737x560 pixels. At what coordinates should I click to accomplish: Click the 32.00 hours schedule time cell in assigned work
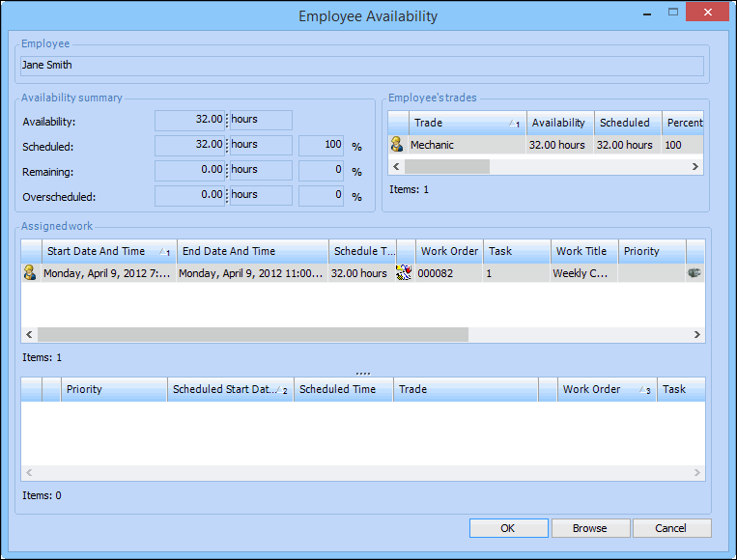[x=362, y=273]
